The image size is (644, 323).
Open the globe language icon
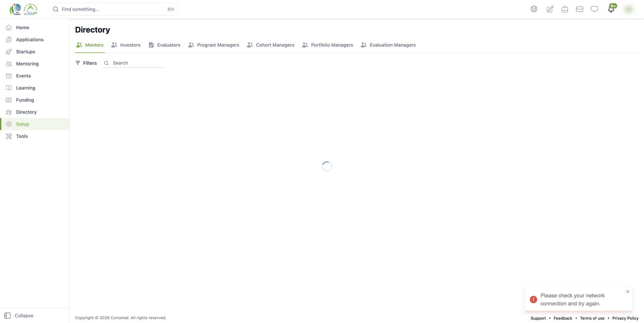point(534,9)
